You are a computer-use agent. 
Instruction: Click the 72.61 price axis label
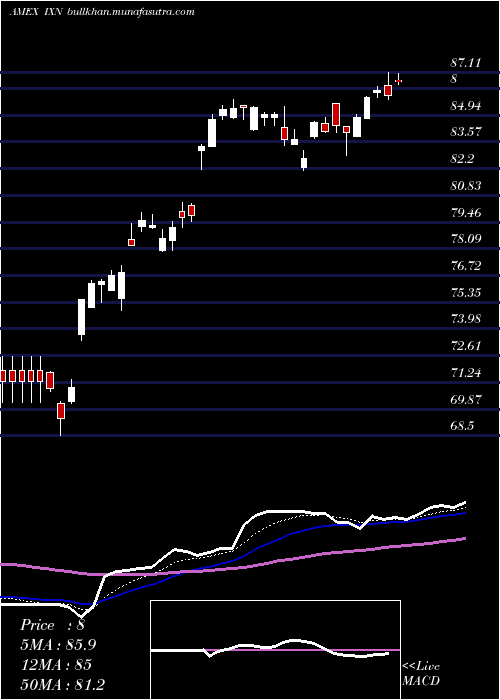click(466, 346)
